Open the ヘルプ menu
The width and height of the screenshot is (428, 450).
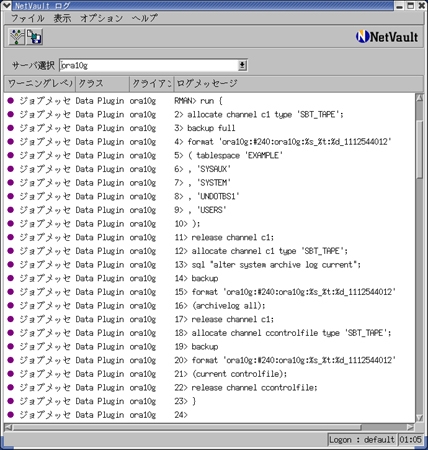pyautogui.click(x=144, y=18)
